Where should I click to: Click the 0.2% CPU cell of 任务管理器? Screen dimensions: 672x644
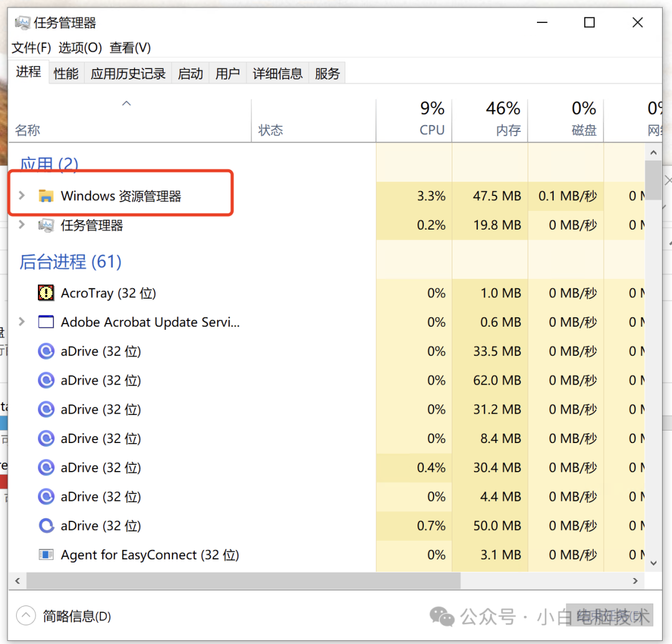click(x=414, y=225)
